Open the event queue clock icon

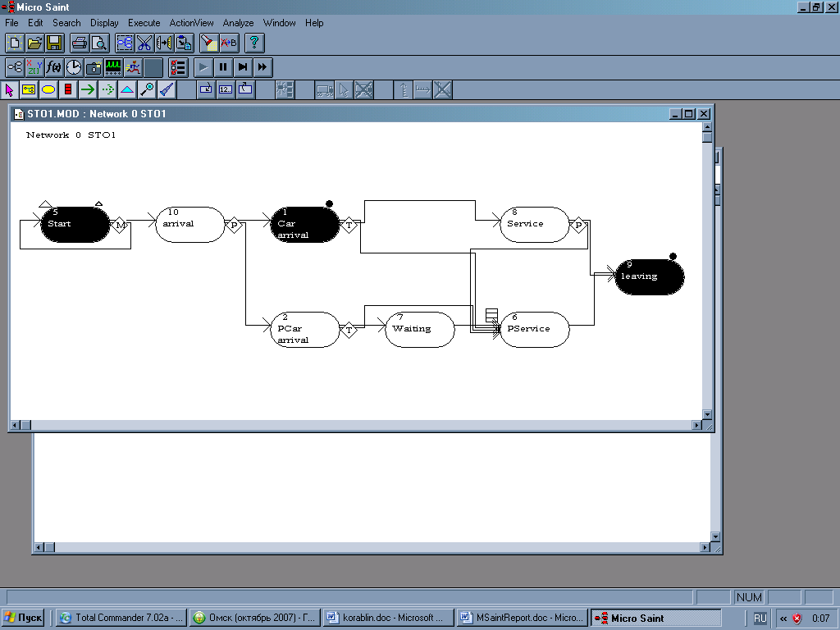[74, 67]
